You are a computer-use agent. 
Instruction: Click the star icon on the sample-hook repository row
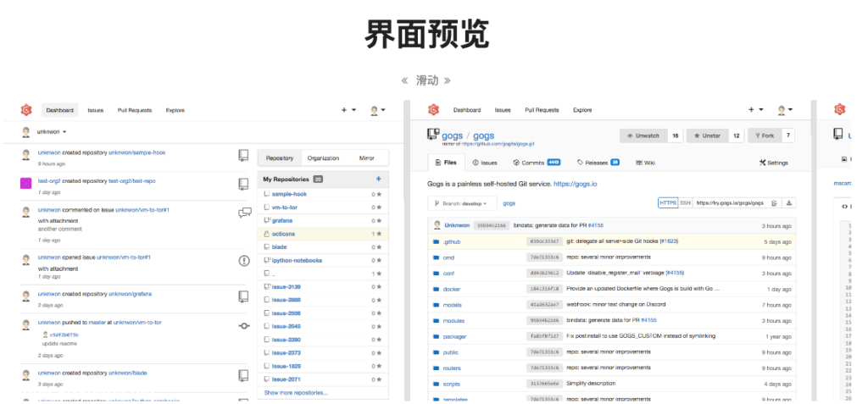(x=379, y=194)
